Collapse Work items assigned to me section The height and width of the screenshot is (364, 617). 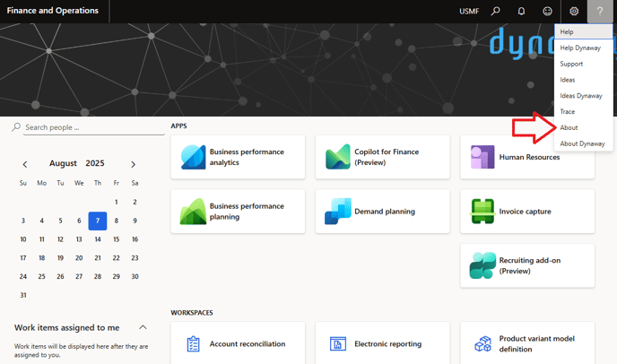143,327
